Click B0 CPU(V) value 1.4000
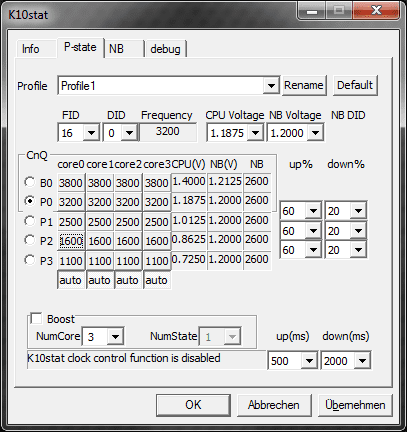Image resolution: width=407 pixels, height=432 pixels. coord(189,182)
